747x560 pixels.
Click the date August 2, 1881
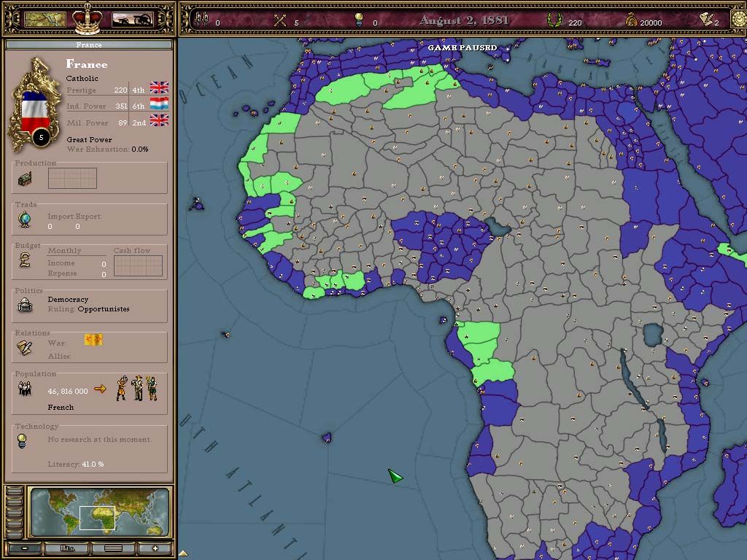pyautogui.click(x=464, y=20)
